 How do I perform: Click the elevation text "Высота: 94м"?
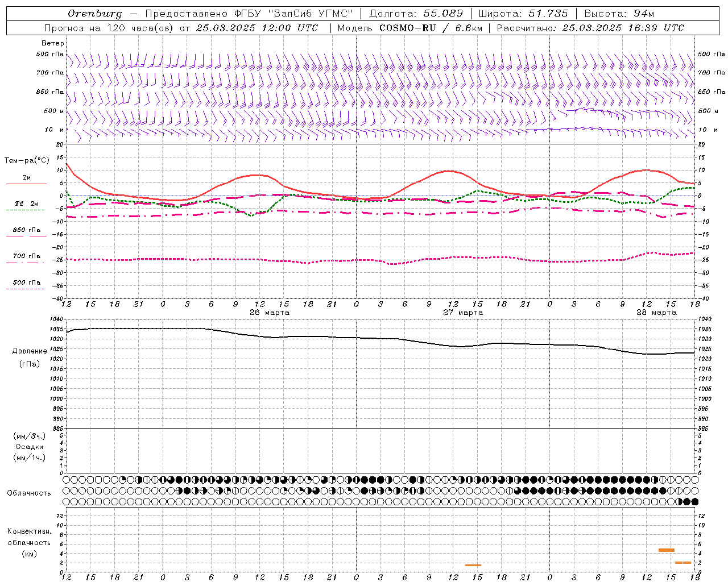[619, 14]
